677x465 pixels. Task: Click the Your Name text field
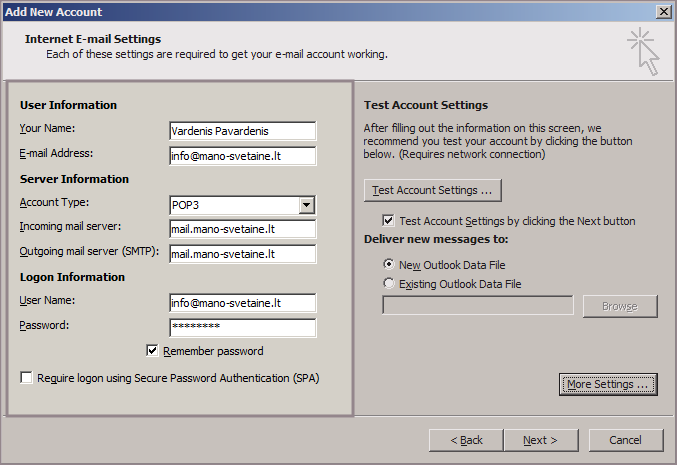point(242,131)
